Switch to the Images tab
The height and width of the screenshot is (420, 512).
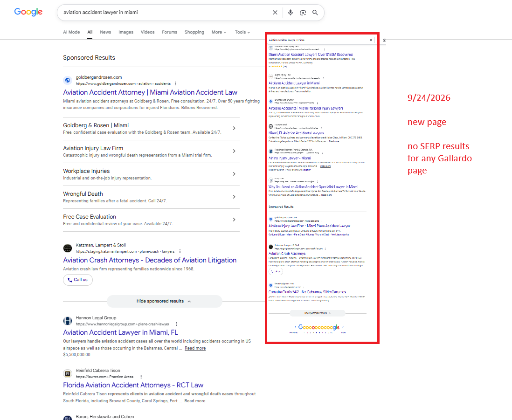[126, 32]
